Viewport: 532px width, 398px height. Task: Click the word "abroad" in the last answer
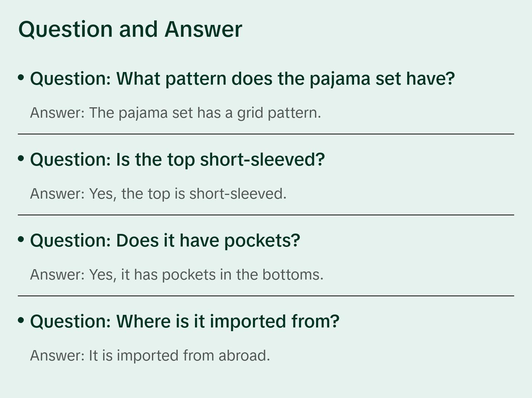(244, 356)
